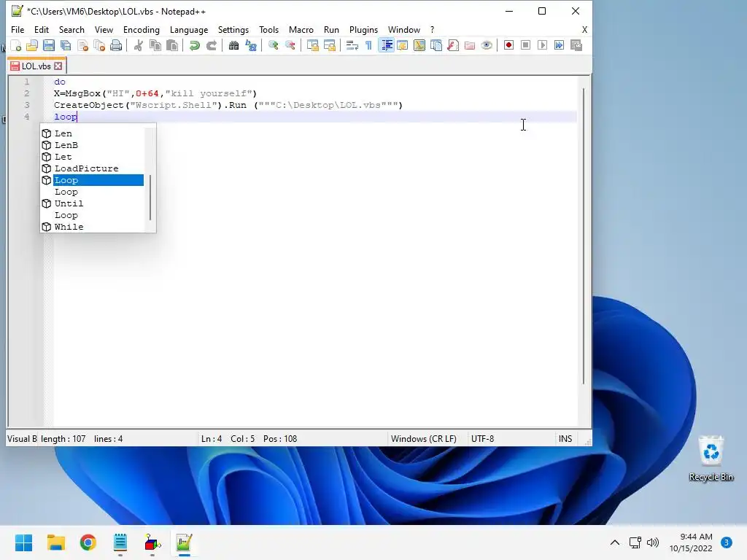This screenshot has width=747, height=560.
Task: Choose LoadPicture from autocomplete list
Action: 86,168
